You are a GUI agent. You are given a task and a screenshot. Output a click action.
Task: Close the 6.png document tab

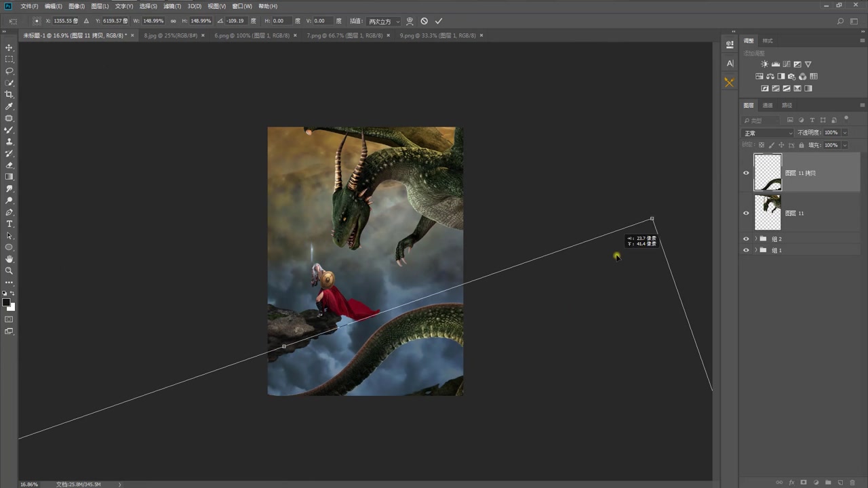click(x=296, y=35)
